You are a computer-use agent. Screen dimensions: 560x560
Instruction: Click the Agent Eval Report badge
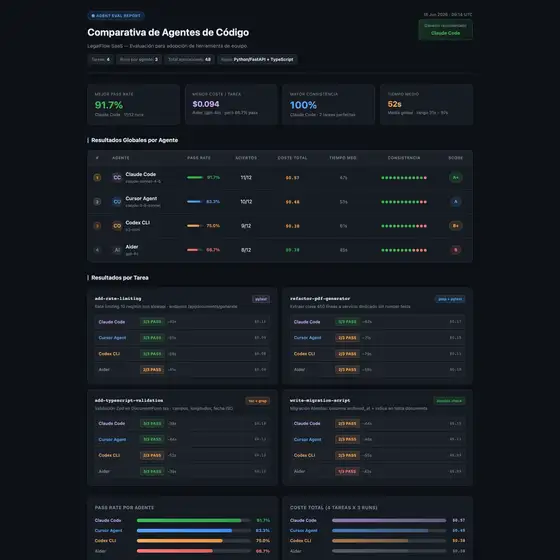(x=116, y=16)
